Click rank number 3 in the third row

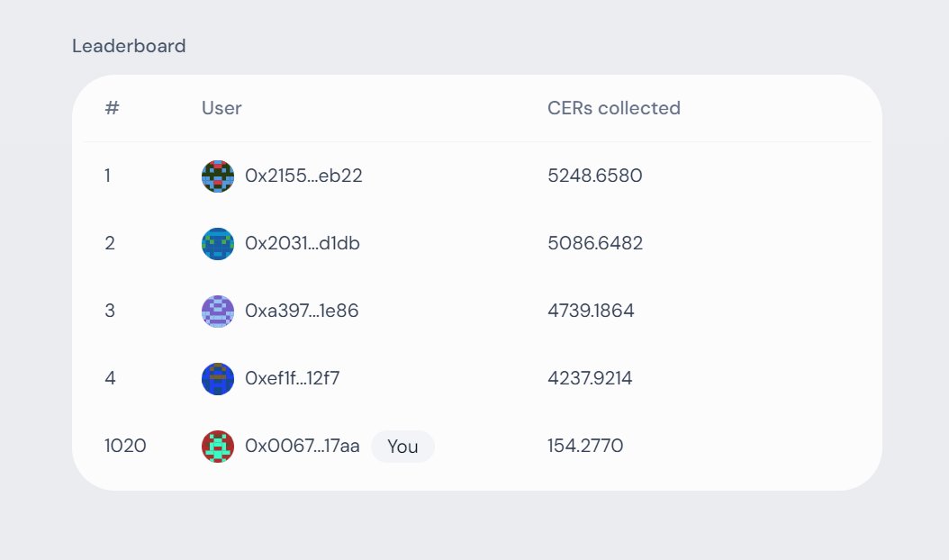[x=110, y=311]
